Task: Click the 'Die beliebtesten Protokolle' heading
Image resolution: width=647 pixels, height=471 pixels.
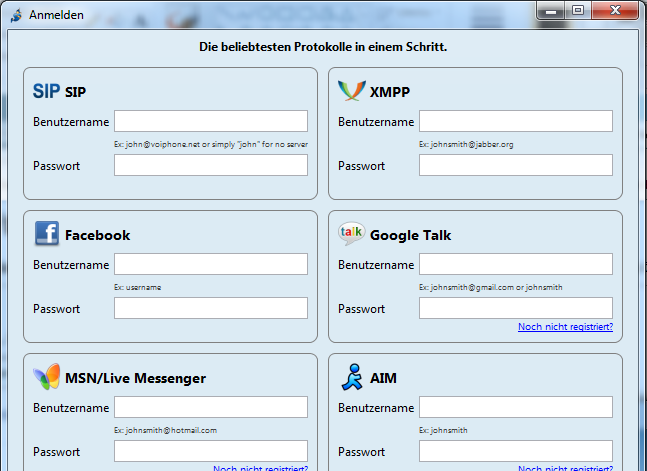Action: pyautogui.click(x=323, y=47)
